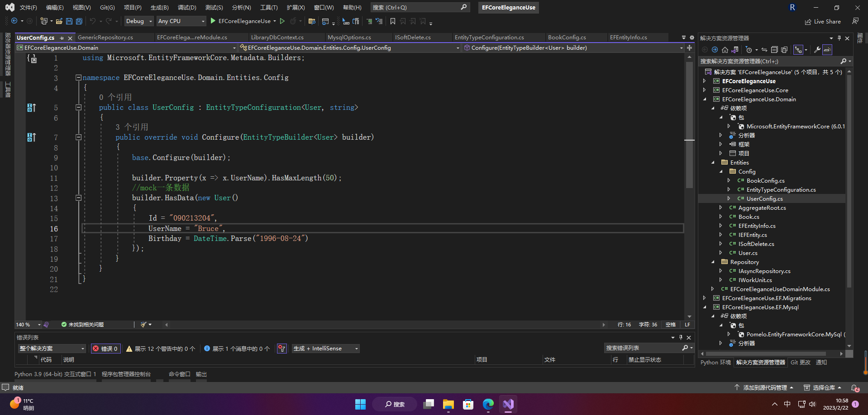Click the Solution Explorer home icon
The width and height of the screenshot is (868, 415).
(x=725, y=50)
